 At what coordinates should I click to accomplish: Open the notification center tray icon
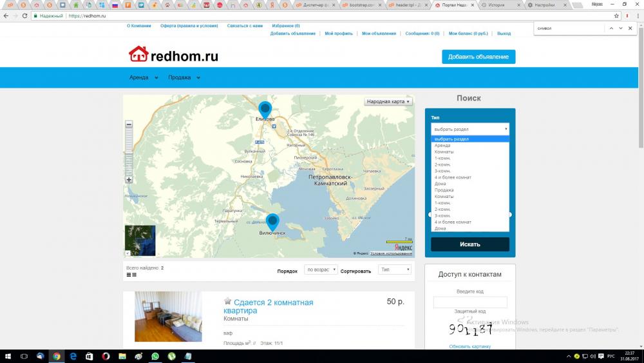(601, 357)
